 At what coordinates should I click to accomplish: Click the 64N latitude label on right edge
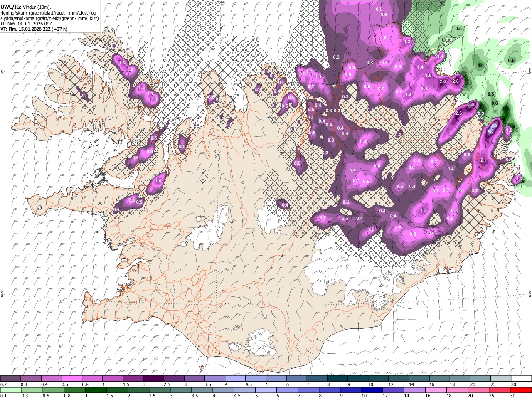530,293
